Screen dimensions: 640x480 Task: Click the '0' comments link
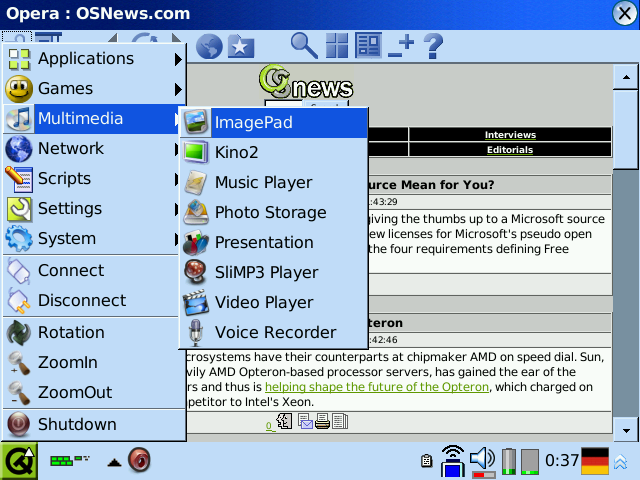pyautogui.click(x=269, y=426)
